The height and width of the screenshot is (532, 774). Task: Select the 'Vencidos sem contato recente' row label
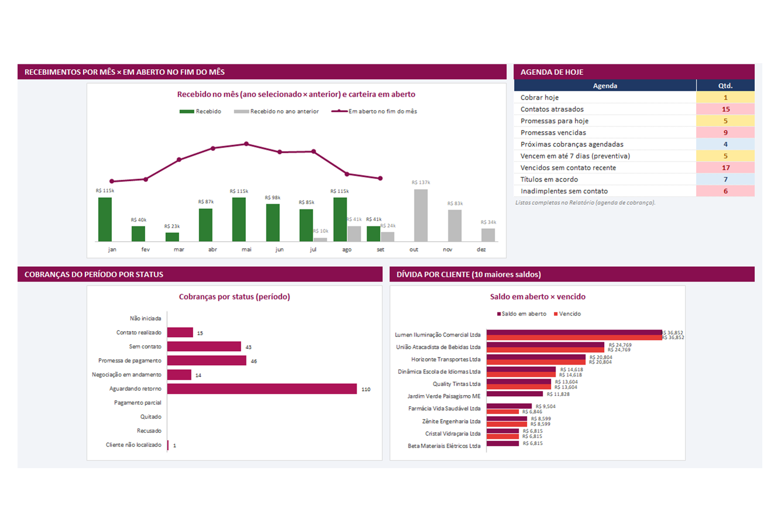pos(568,168)
